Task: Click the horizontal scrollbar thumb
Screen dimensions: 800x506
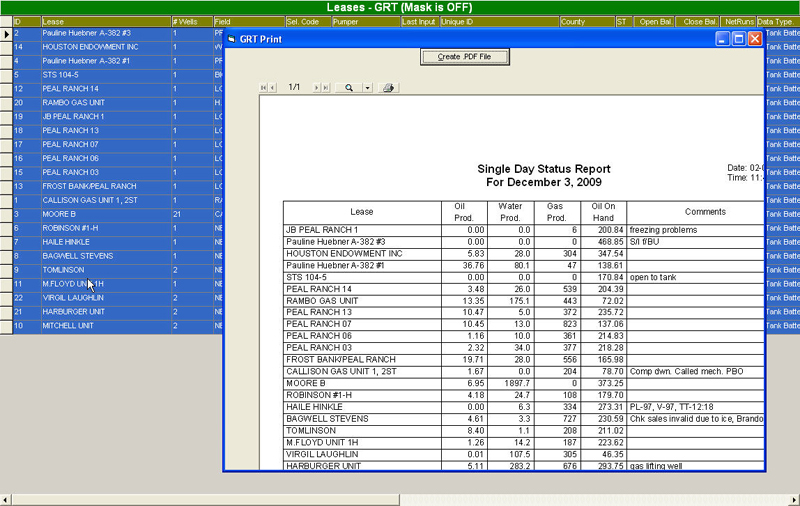Action: [x=205, y=500]
